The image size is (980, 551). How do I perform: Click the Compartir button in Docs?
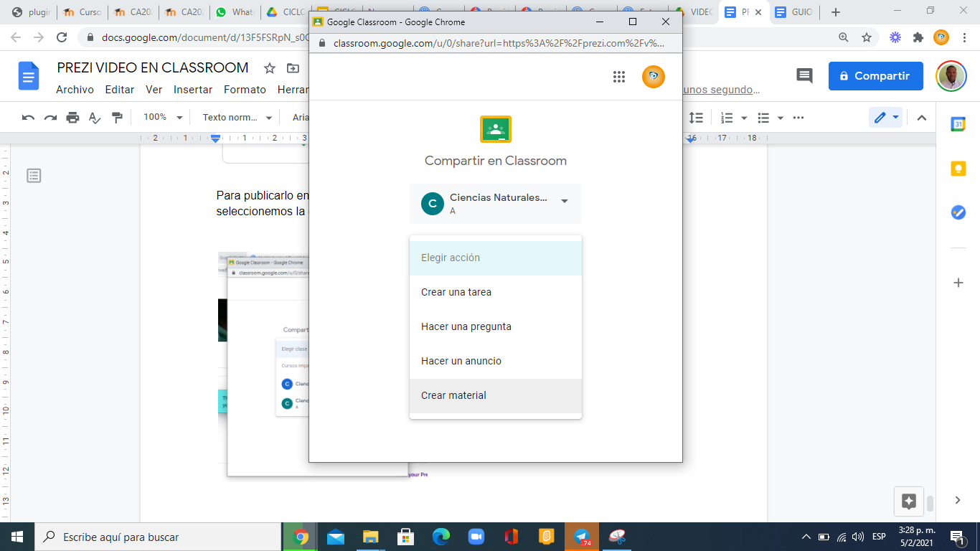(x=875, y=76)
